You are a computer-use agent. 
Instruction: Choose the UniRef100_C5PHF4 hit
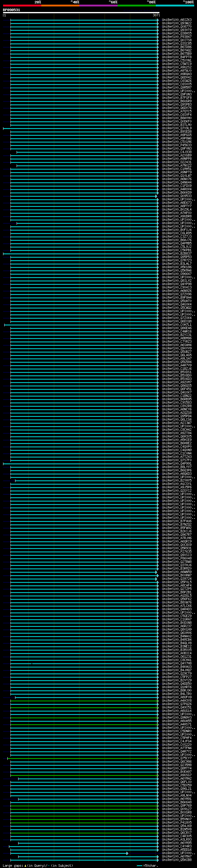[176, 738]
